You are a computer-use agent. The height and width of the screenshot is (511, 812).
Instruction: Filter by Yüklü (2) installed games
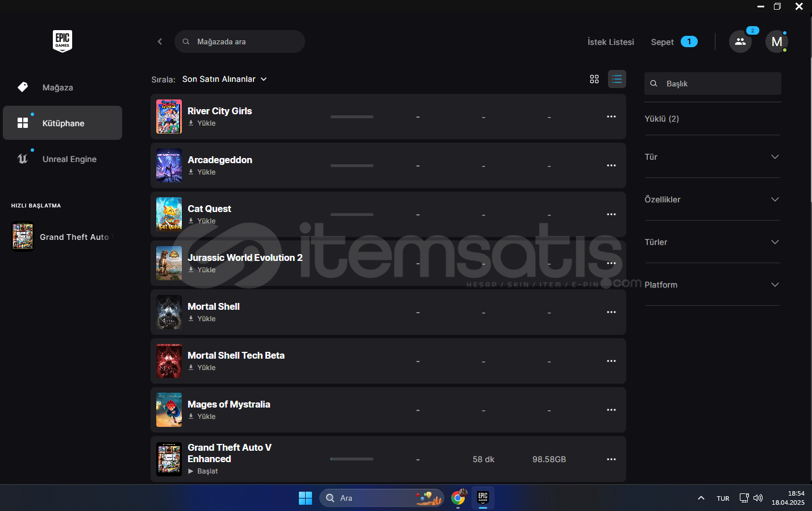[661, 119]
